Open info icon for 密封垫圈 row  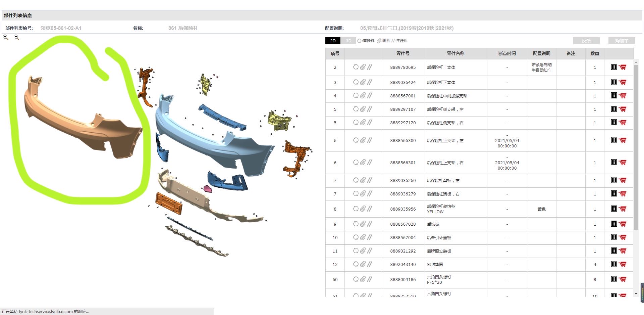(614, 264)
